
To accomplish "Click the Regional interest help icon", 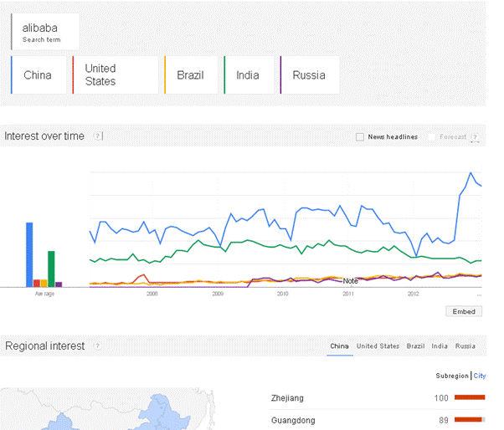I will coord(97,346).
